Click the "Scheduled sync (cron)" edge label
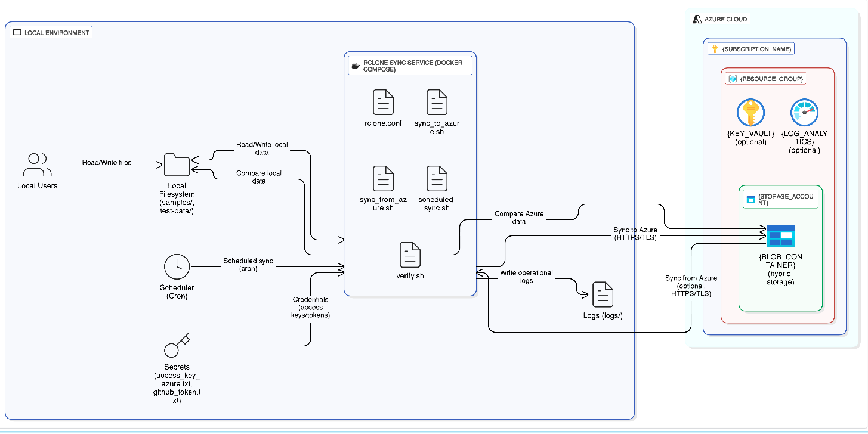868x434 pixels. [248, 265]
